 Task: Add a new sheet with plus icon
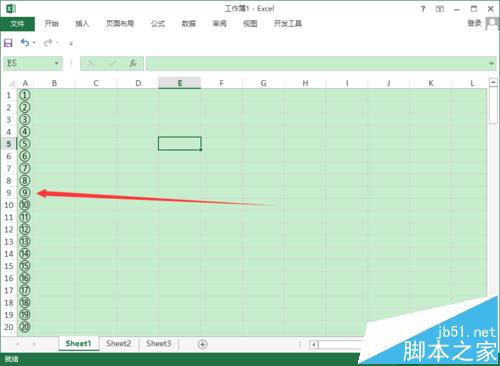point(202,344)
